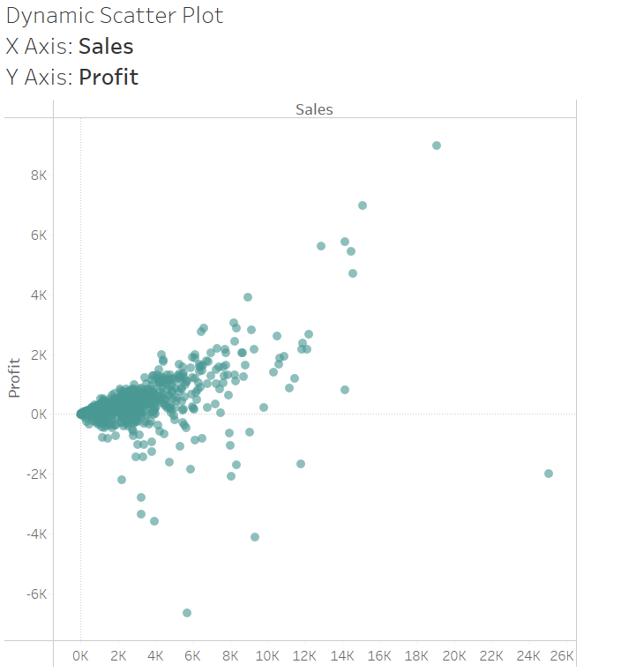This screenshot has height=672, width=621.
Task: Select the point at 2K sales, -2K profit
Action: pyautogui.click(x=122, y=480)
